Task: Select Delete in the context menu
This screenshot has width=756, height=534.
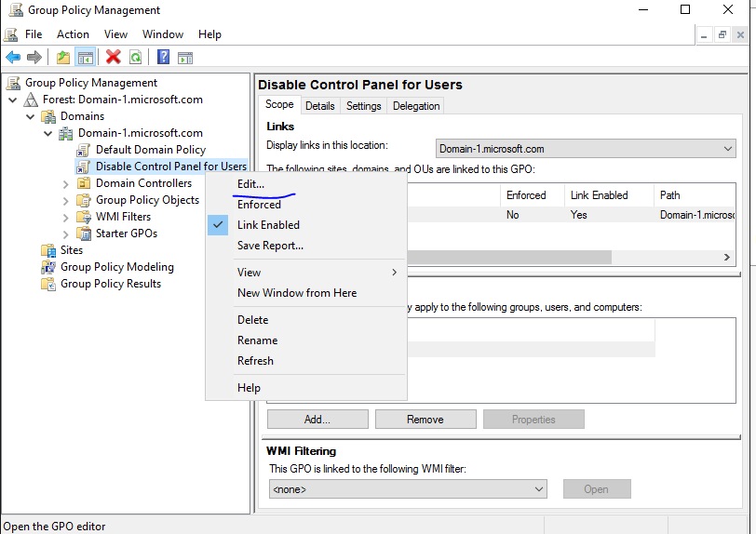Action: tap(252, 319)
